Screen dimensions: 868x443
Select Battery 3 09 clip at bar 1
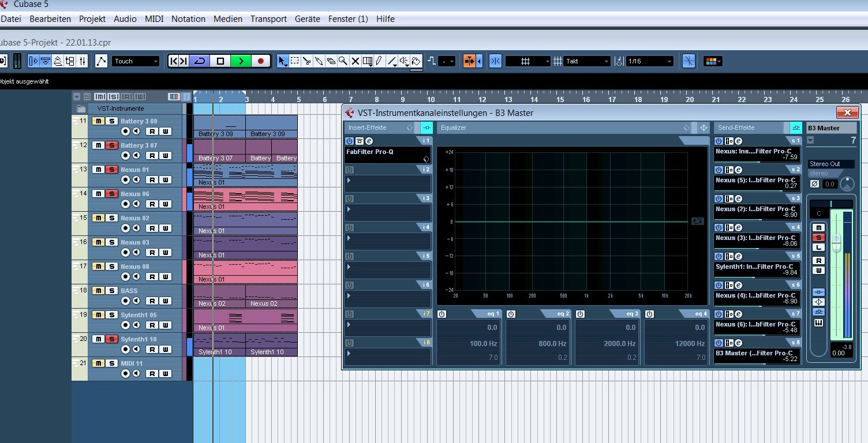click(x=219, y=127)
